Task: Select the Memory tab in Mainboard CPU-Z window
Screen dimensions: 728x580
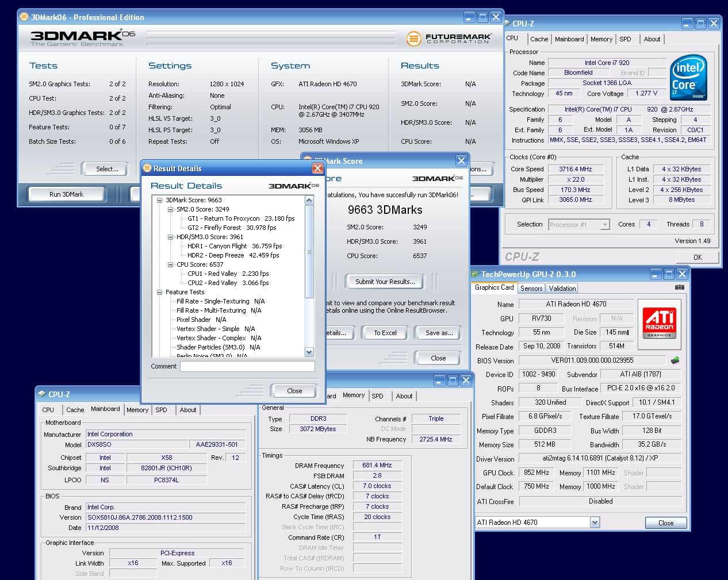Action: coord(137,410)
